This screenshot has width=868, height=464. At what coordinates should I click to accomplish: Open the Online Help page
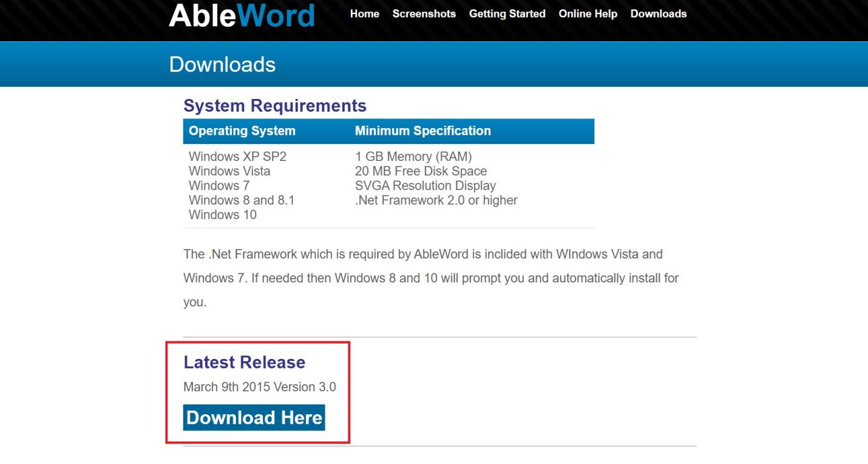tap(587, 14)
